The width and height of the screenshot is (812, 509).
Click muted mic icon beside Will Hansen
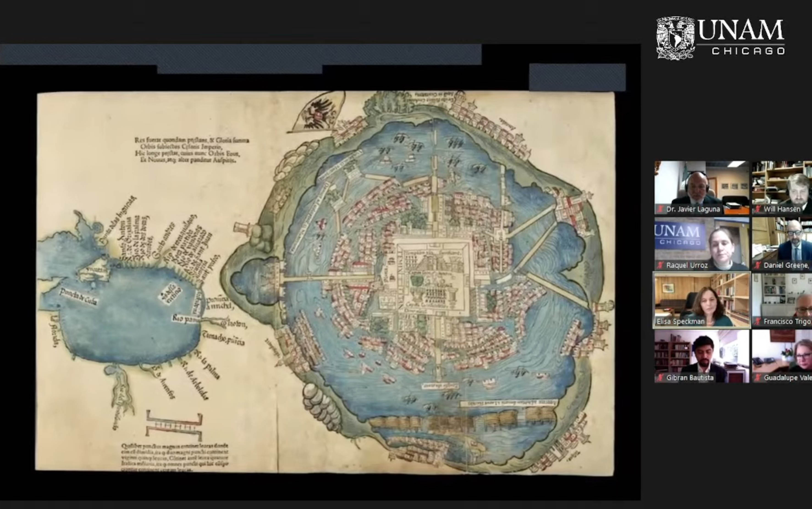[x=758, y=209]
